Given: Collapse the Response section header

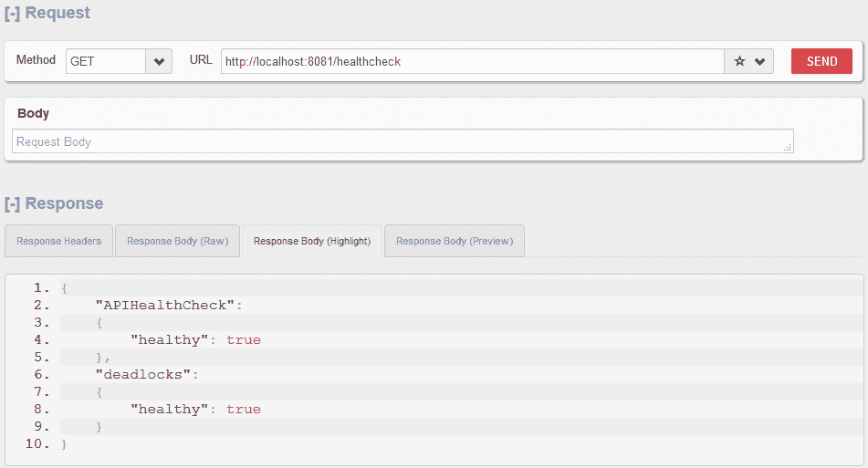Looking at the screenshot, I should 54,203.
